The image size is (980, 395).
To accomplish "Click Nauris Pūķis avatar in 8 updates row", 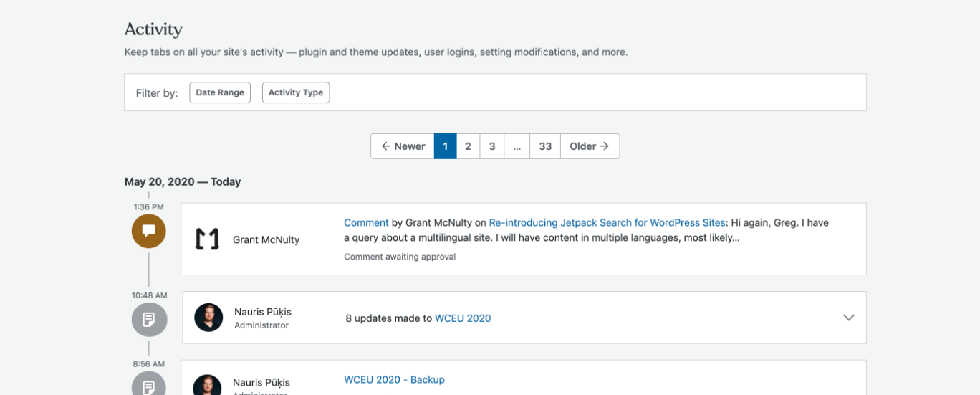I will [x=208, y=318].
